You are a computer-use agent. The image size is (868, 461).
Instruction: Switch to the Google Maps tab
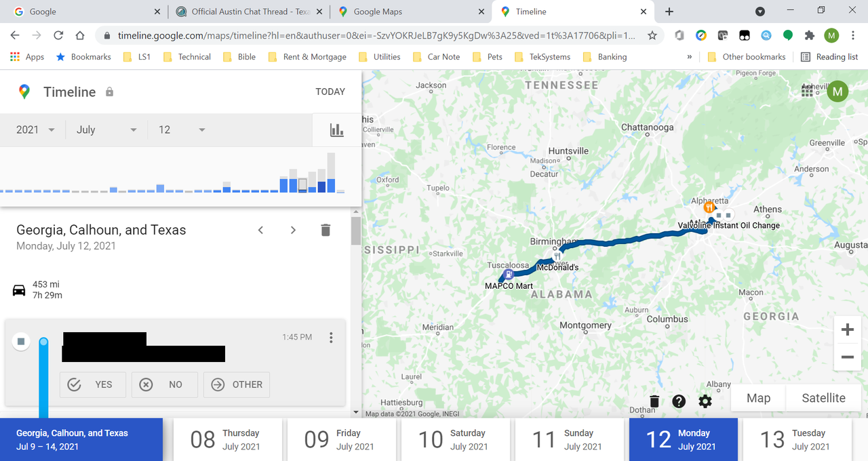[412, 12]
